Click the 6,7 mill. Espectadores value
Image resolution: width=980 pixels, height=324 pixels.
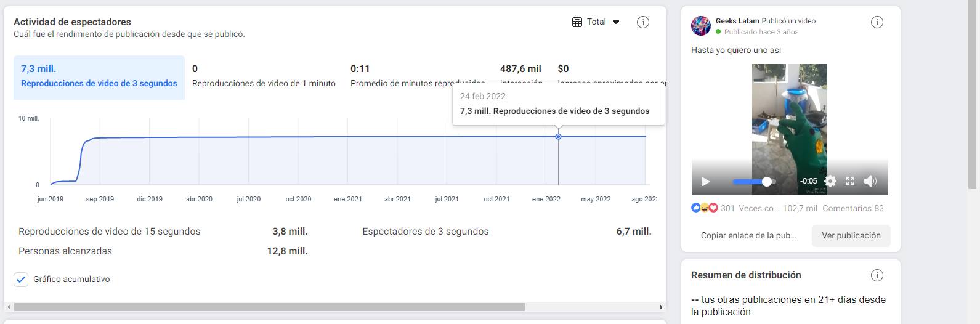click(634, 232)
